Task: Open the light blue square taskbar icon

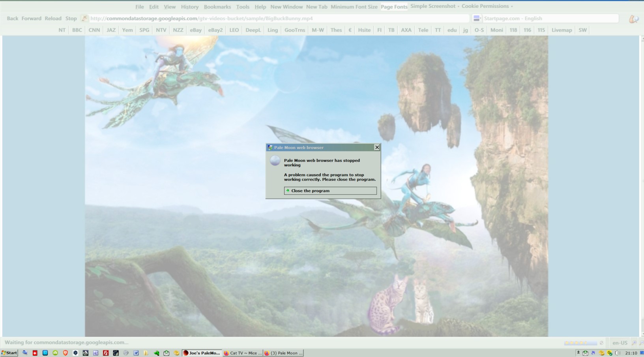Action: (x=45, y=353)
